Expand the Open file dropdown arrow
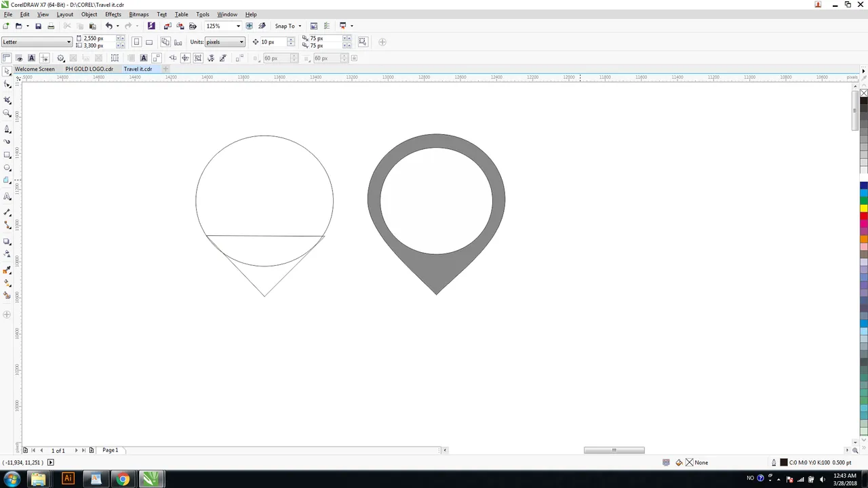 [x=27, y=26]
